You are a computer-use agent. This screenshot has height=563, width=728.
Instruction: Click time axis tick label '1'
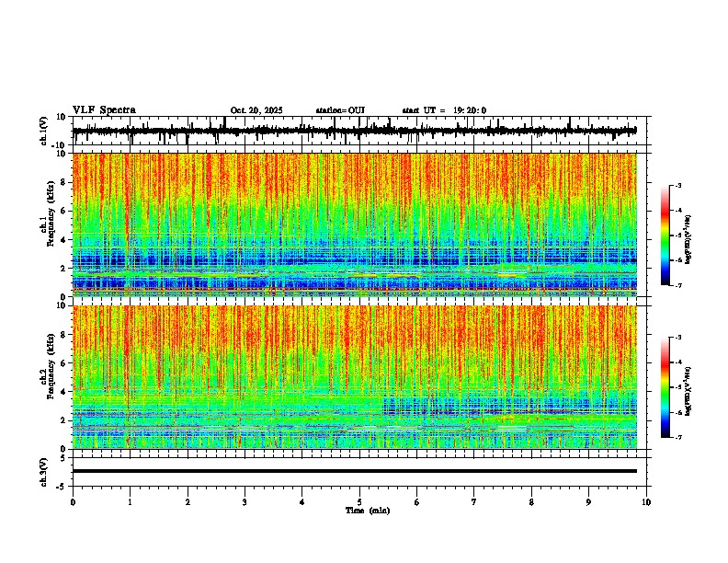point(130,502)
